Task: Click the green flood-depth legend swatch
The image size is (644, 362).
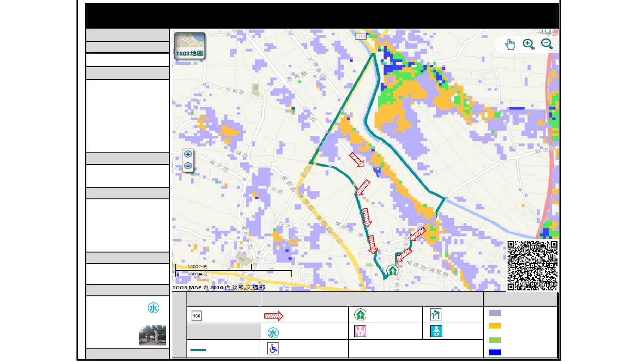Action: point(495,340)
